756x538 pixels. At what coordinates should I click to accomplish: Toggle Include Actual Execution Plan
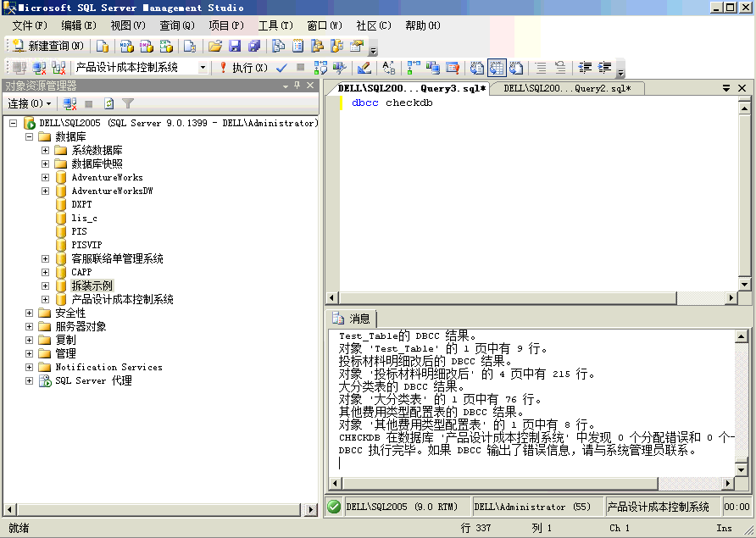pos(414,68)
